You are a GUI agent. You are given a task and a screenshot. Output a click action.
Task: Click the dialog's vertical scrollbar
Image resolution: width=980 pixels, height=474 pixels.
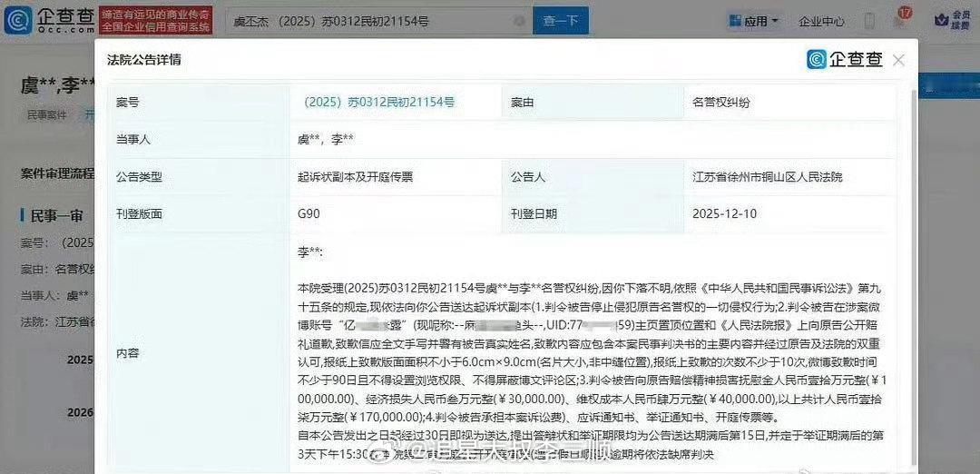tap(913, 278)
